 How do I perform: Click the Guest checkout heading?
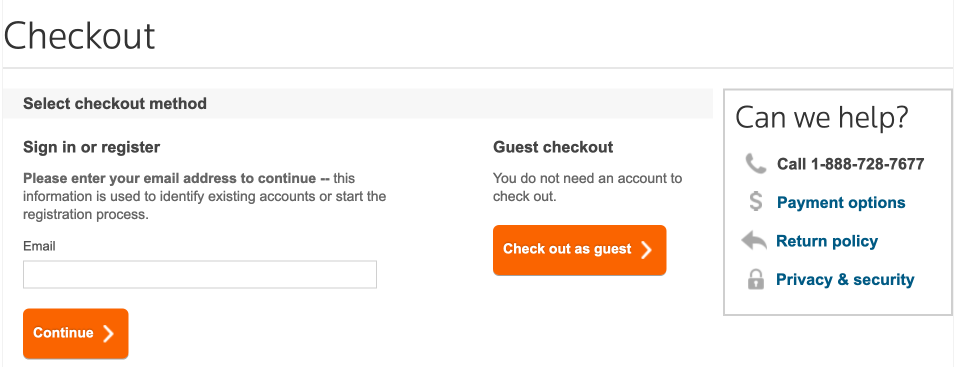coord(553,147)
